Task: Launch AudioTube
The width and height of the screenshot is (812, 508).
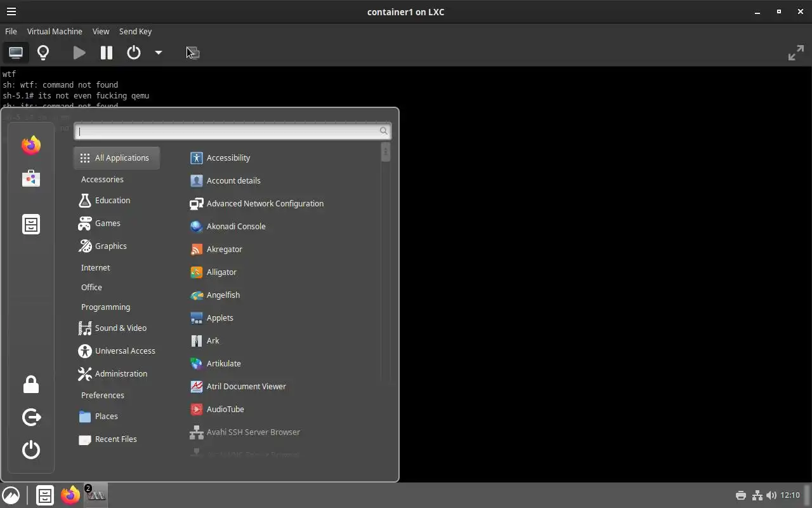Action: [x=218, y=409]
